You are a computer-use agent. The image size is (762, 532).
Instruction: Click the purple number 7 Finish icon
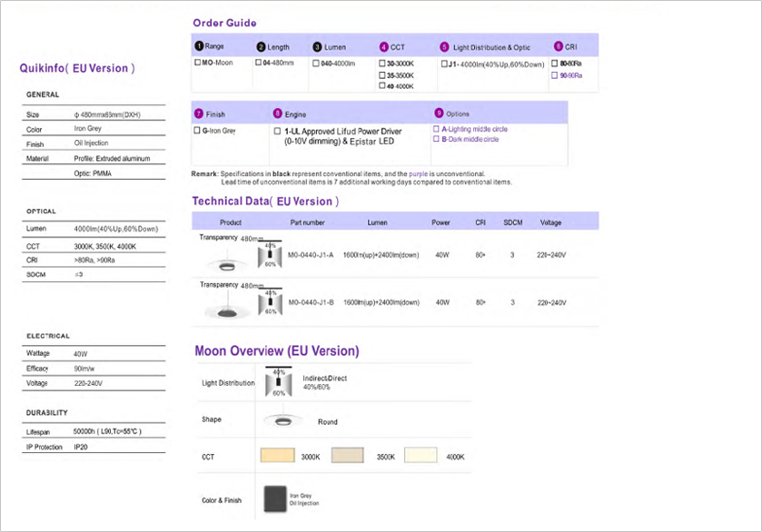tap(199, 113)
